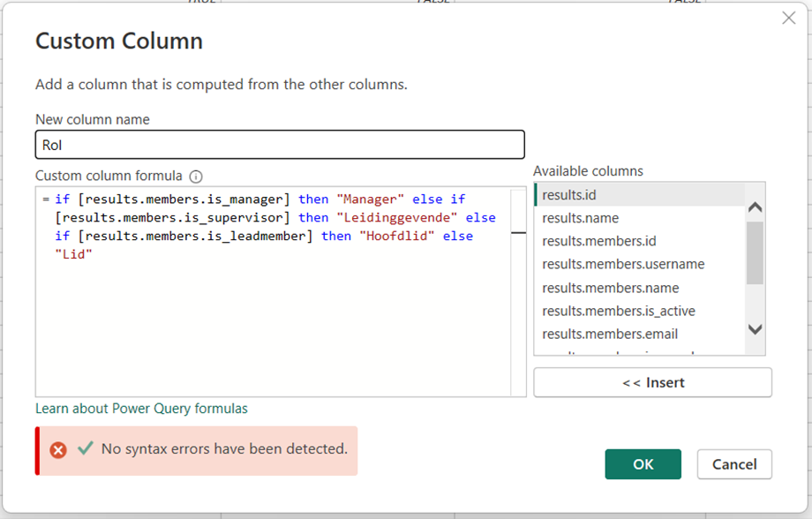The height and width of the screenshot is (519, 812).
Task: Close the Custom Column dialog with X
Action: tap(788, 19)
